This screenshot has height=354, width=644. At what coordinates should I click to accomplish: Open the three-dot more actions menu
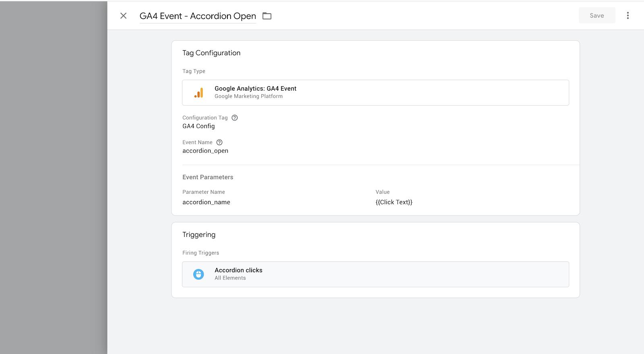627,16
